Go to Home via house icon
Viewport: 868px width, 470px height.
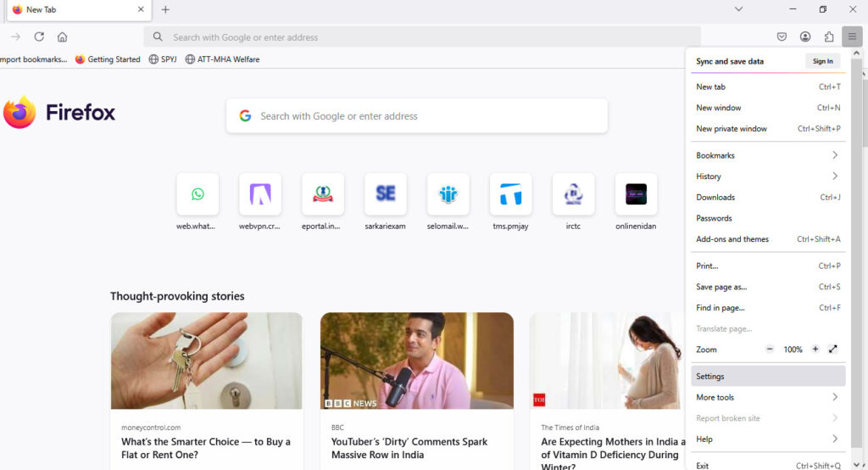[x=62, y=36]
